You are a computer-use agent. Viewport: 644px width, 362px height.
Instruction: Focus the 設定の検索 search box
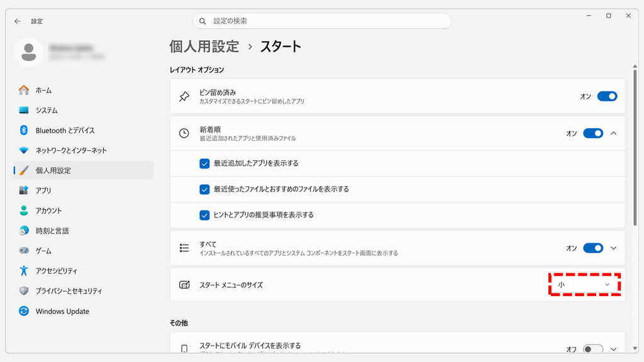click(322, 21)
